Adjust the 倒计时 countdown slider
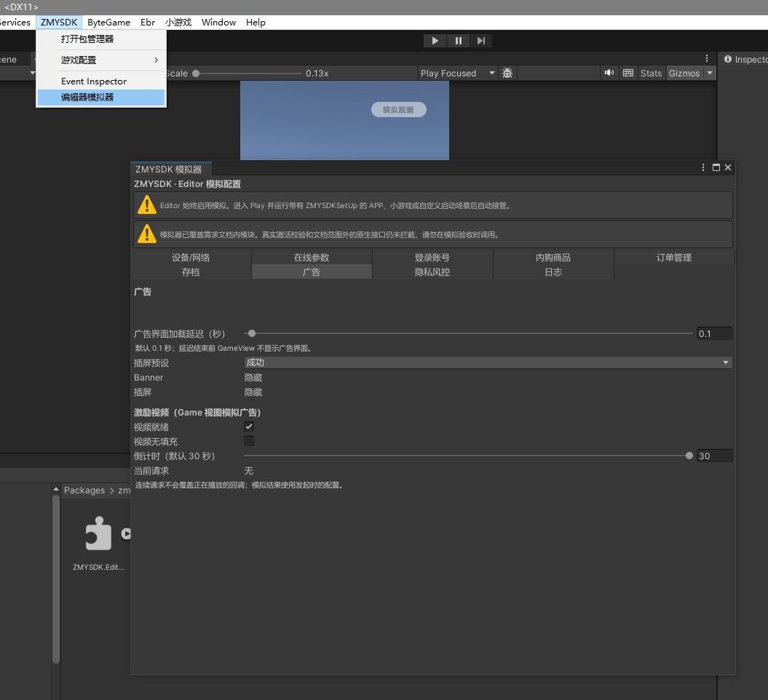 click(x=468, y=456)
